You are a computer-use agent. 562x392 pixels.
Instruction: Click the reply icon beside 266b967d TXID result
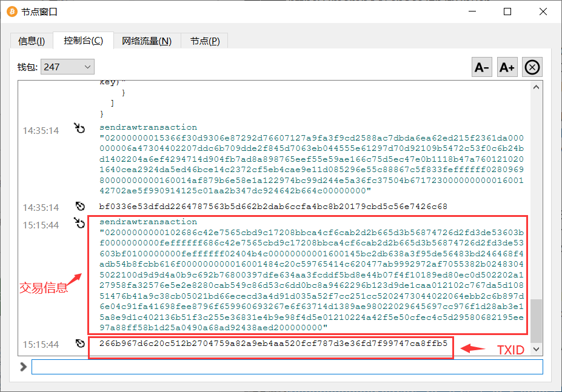80,344
